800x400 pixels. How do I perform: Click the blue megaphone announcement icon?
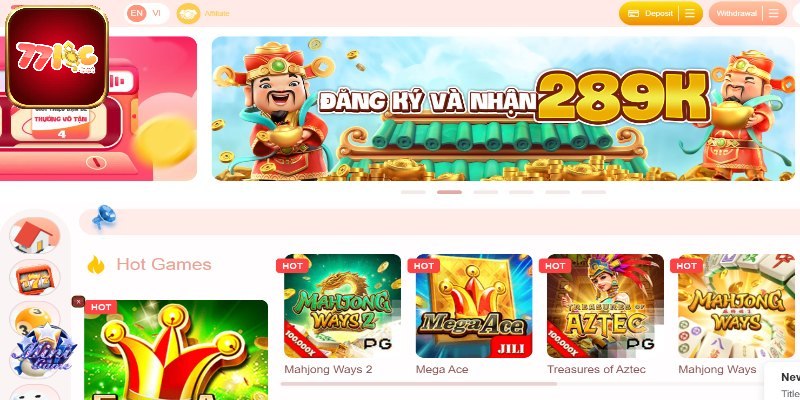[104, 217]
